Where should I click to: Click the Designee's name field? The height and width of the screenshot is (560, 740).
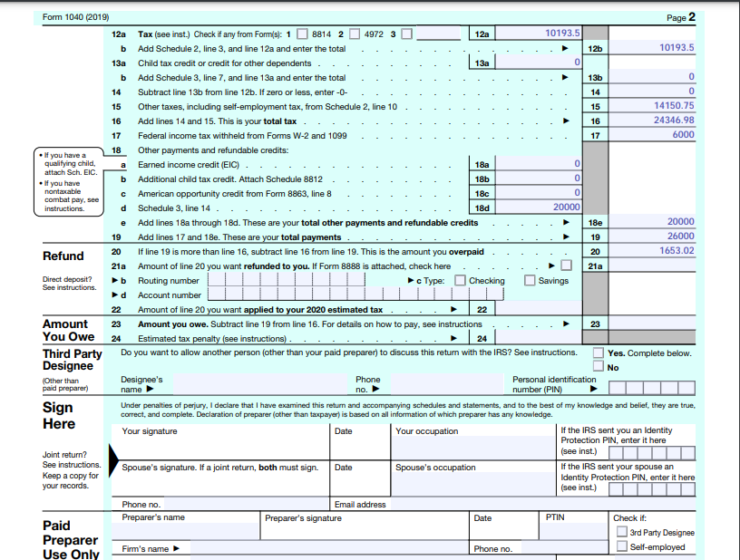(x=260, y=383)
